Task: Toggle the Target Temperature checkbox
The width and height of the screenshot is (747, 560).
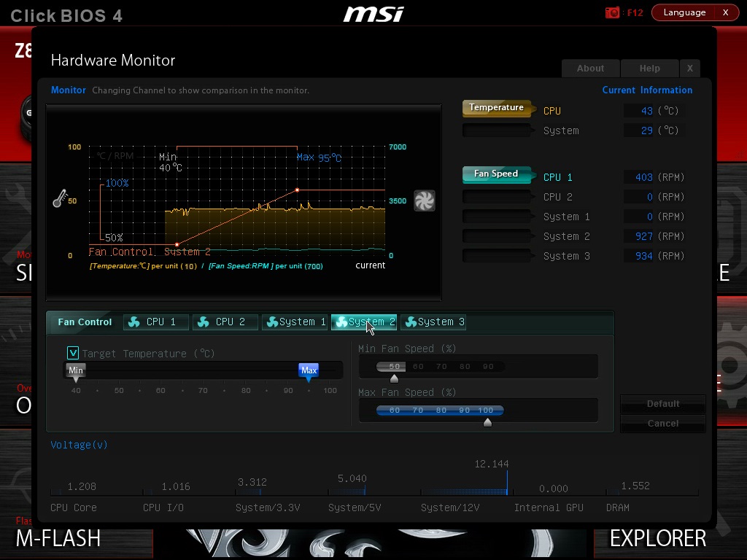Action: [73, 353]
